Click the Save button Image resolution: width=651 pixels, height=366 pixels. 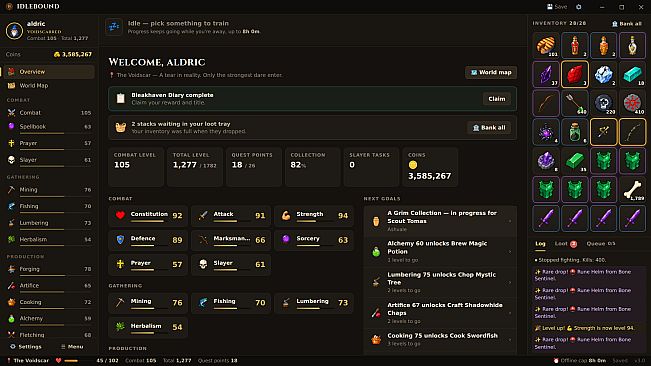pyautogui.click(x=557, y=7)
